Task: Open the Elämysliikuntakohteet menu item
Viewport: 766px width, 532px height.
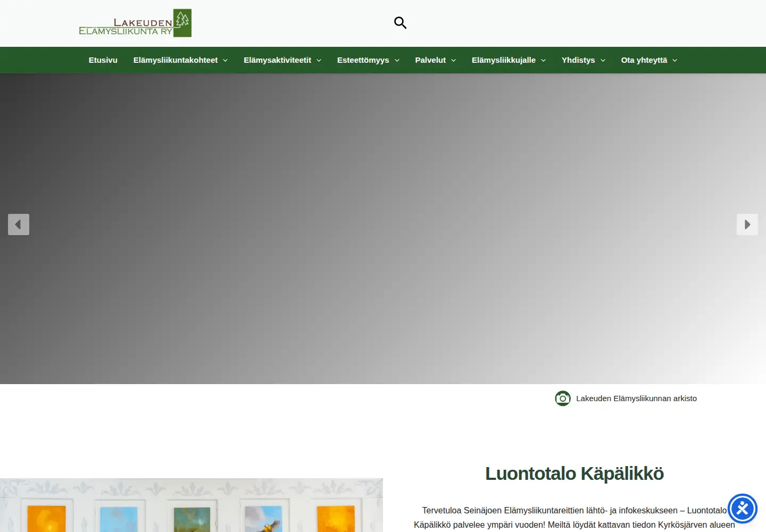Action: 176,60
